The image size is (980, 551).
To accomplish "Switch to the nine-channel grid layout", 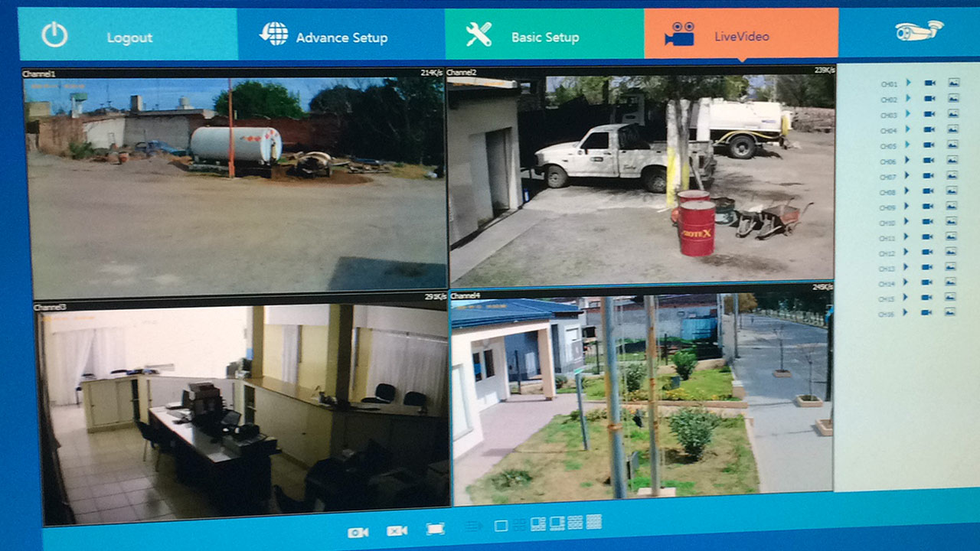I will (x=575, y=523).
